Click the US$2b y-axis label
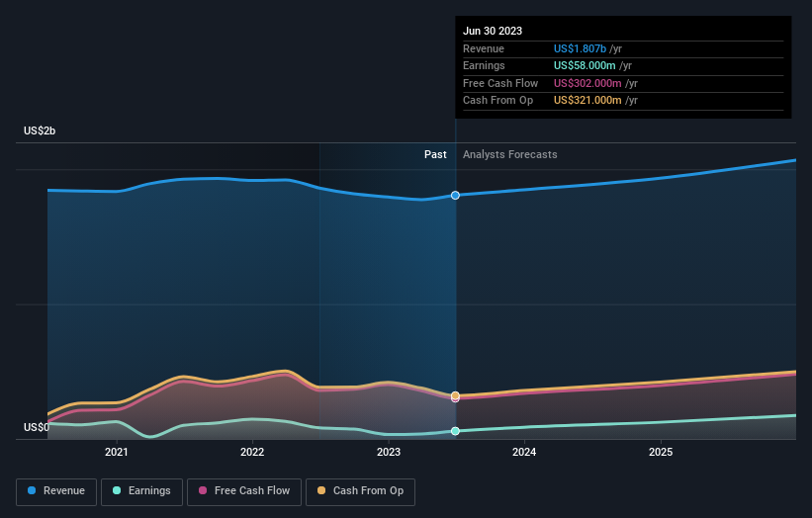The height and width of the screenshot is (518, 812). tap(40, 130)
